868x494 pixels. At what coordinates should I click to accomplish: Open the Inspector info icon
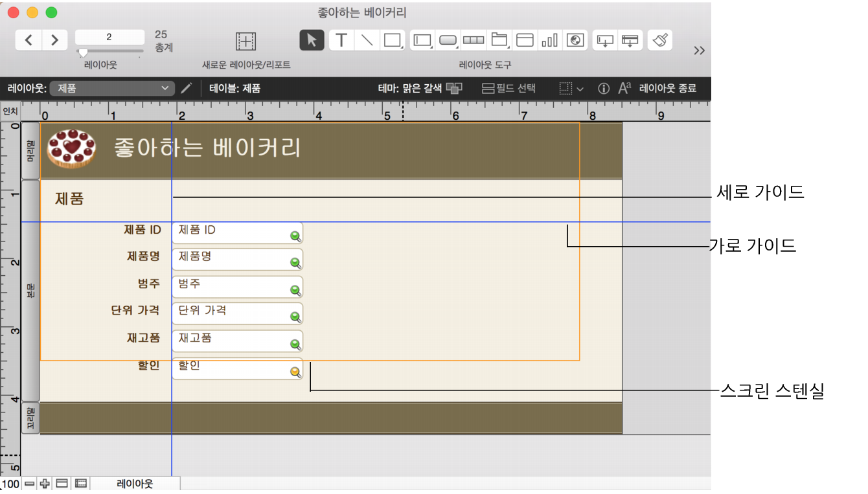coord(604,89)
